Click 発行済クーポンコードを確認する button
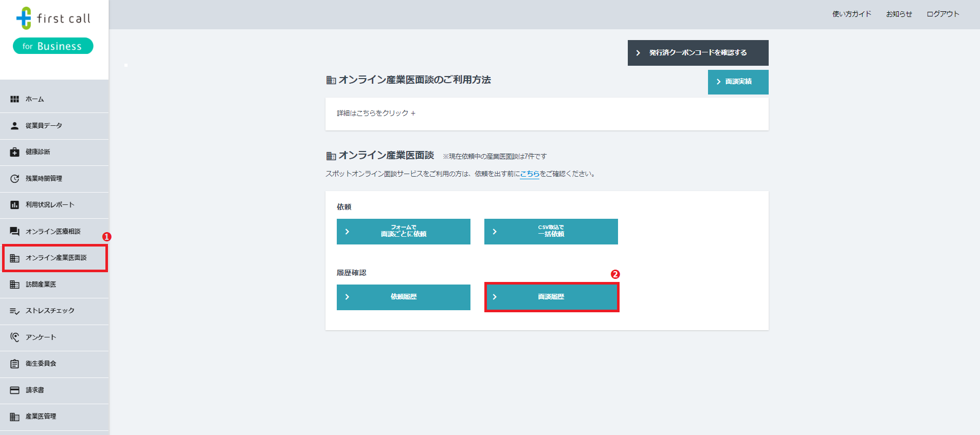 pyautogui.click(x=698, y=53)
